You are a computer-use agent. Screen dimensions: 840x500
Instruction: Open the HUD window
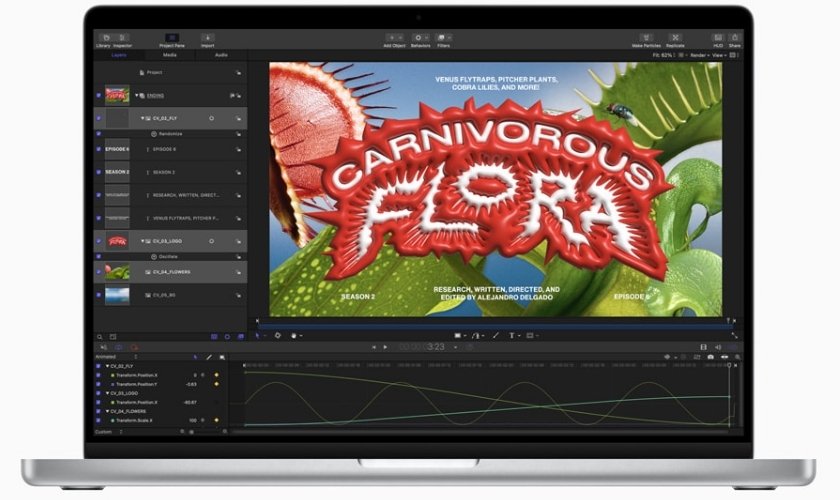[717, 38]
